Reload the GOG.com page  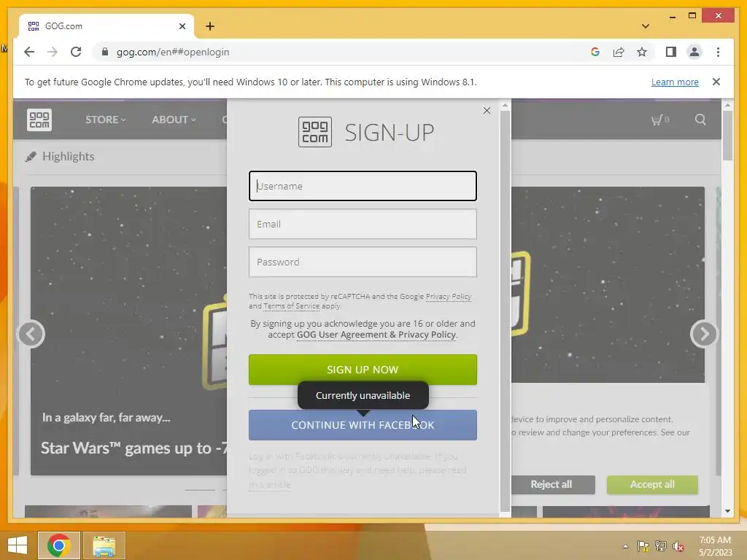pyautogui.click(x=76, y=52)
